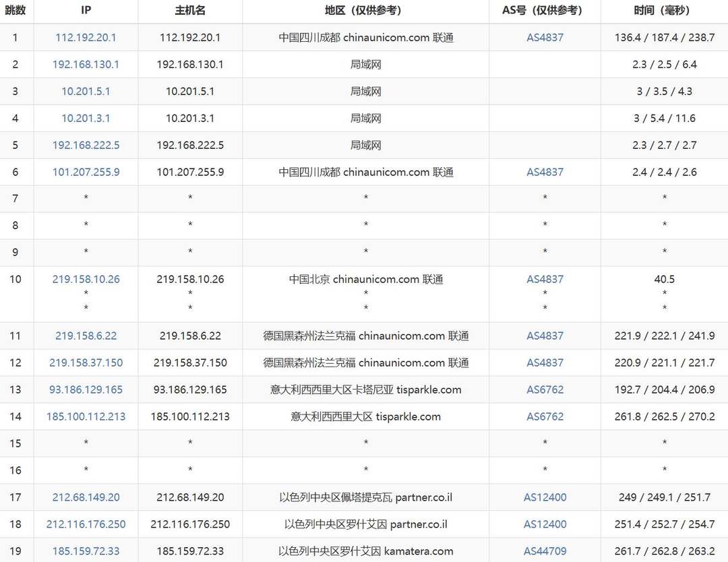Open the link for IP 112.192.20.1
The height and width of the screenshot is (562, 728).
click(86, 37)
